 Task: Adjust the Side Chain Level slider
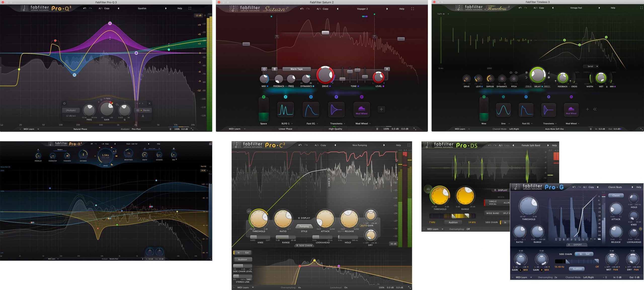[x=242, y=266]
